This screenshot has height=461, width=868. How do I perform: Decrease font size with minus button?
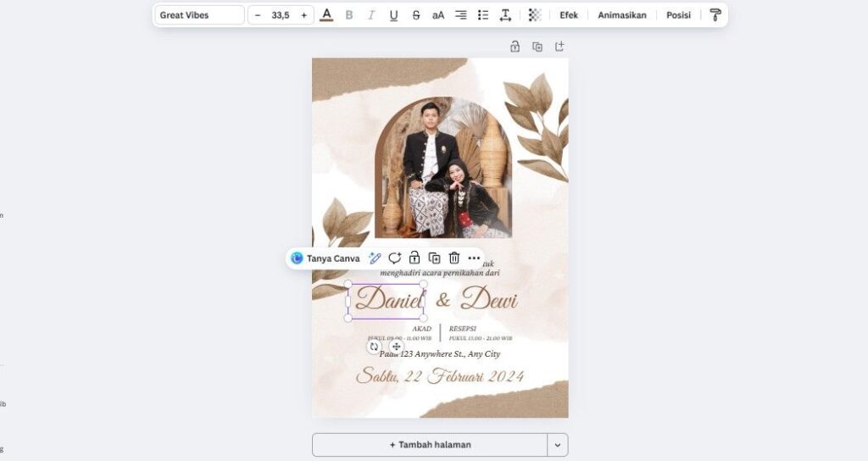tap(258, 15)
